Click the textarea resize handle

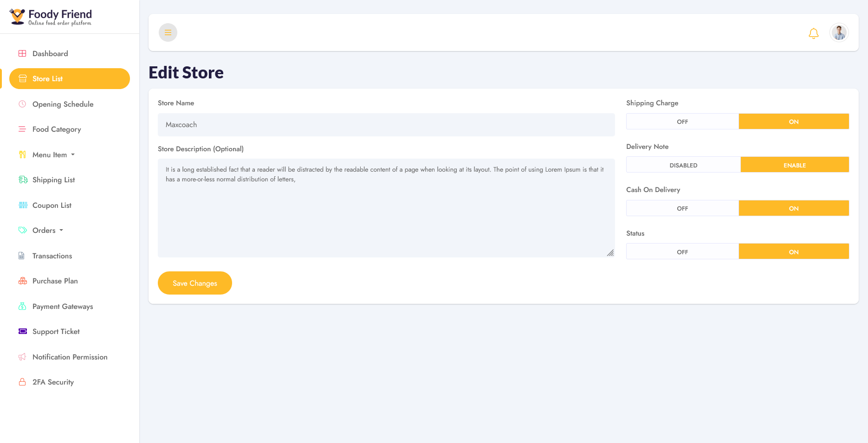tap(610, 253)
